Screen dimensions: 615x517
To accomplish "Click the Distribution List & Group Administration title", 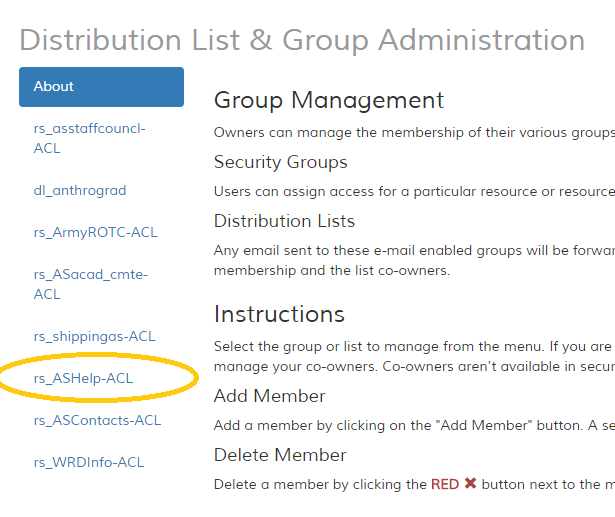I will pyautogui.click(x=302, y=40).
